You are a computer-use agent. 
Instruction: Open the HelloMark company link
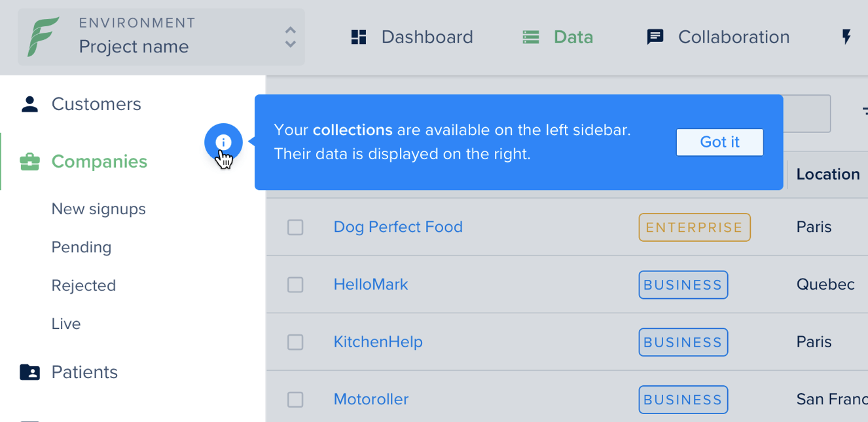pos(371,284)
